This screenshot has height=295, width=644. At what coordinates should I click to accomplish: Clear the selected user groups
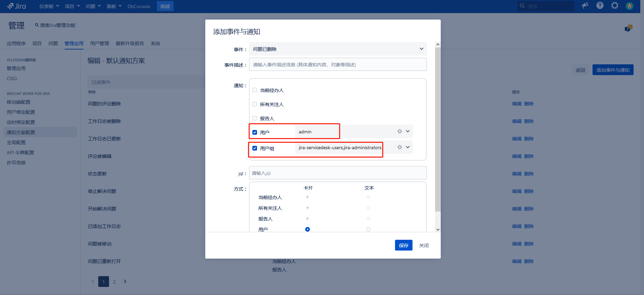400,147
